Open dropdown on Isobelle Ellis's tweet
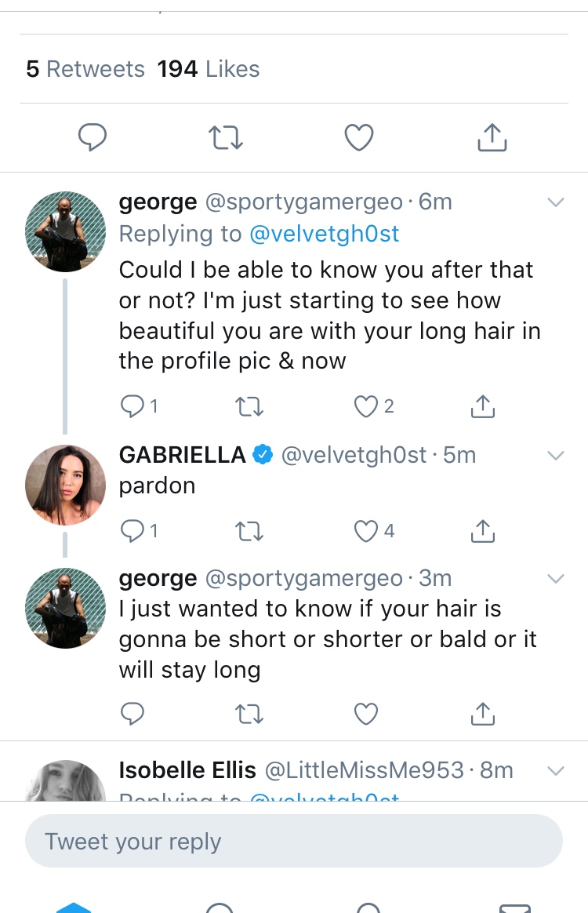The width and height of the screenshot is (588, 913). [555, 771]
